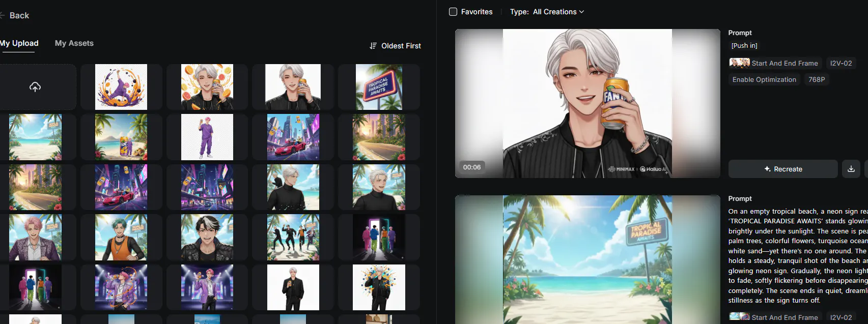
Task: Select empty beach with palm trees thumbnail
Action: tap(35, 137)
